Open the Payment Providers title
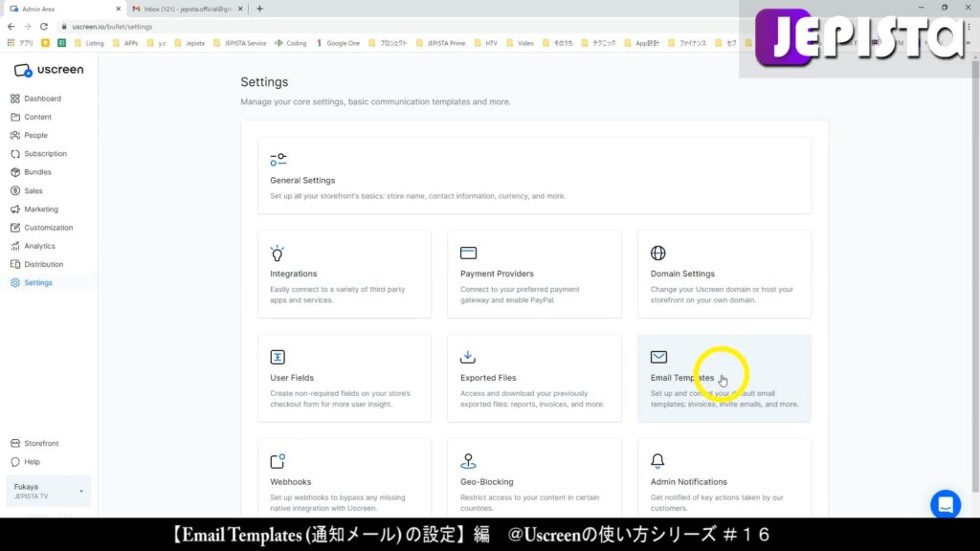This screenshot has width=980, height=551. [x=497, y=274]
